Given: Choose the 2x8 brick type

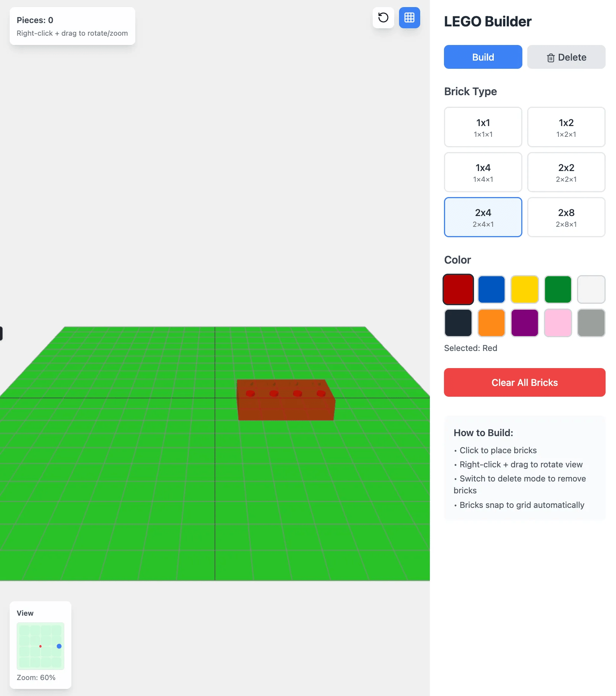Looking at the screenshot, I should [566, 217].
